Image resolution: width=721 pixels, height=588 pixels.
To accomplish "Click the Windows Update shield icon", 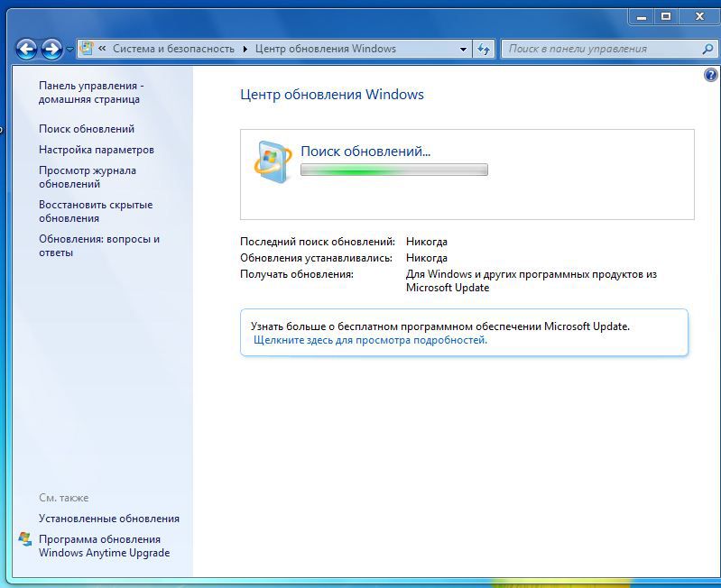I will click(273, 161).
